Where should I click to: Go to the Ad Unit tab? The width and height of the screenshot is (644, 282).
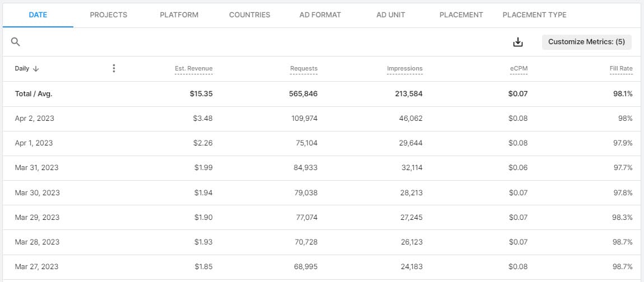pos(390,15)
